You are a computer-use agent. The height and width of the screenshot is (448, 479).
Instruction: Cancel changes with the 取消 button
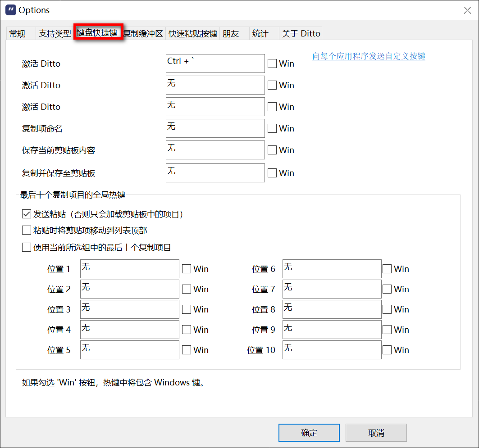(x=376, y=432)
